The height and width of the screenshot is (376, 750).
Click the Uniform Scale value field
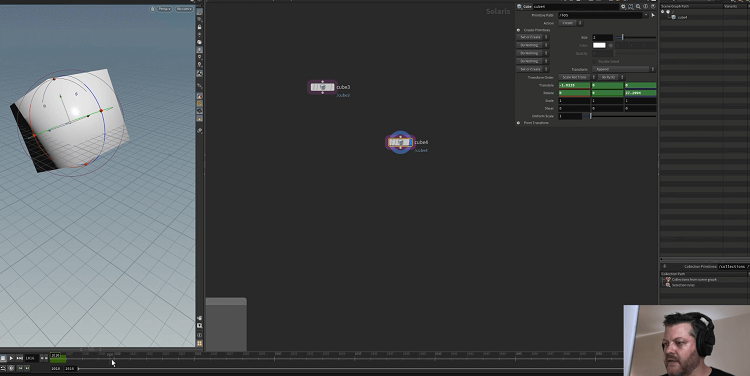tap(571, 116)
